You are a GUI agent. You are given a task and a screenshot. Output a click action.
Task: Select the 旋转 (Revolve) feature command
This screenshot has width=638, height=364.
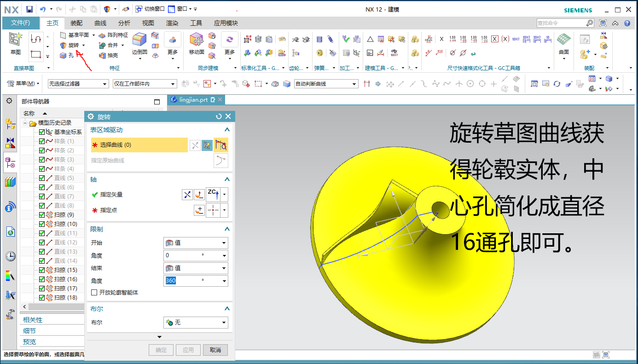pos(70,45)
